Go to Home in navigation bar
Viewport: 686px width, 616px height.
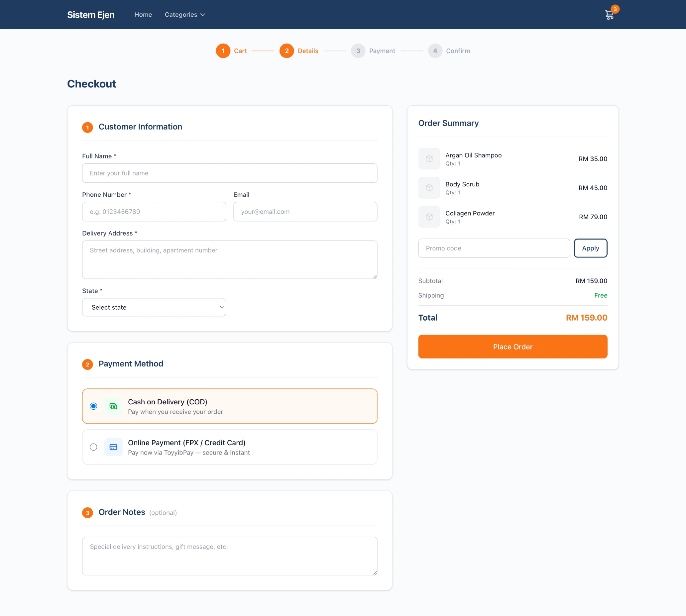click(143, 15)
